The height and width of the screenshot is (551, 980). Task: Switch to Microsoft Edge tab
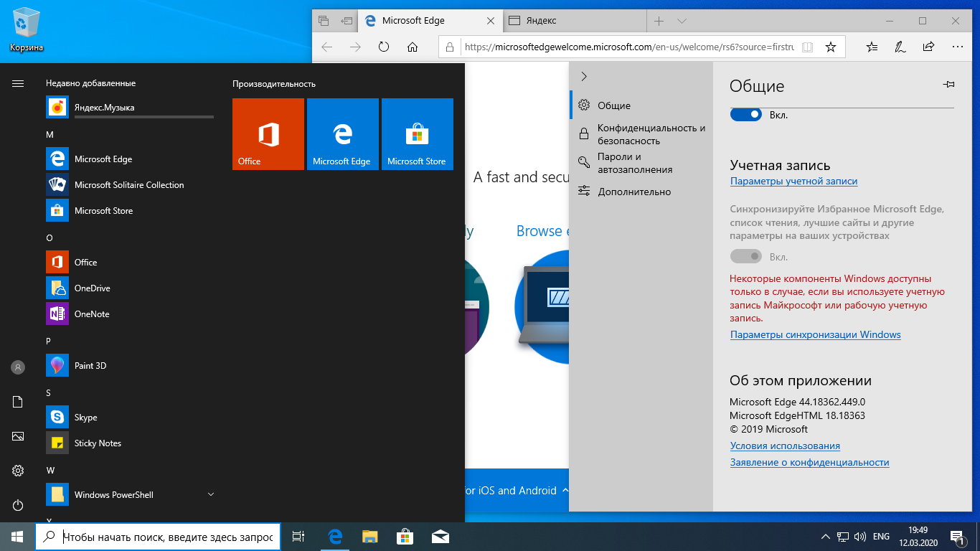[429, 21]
